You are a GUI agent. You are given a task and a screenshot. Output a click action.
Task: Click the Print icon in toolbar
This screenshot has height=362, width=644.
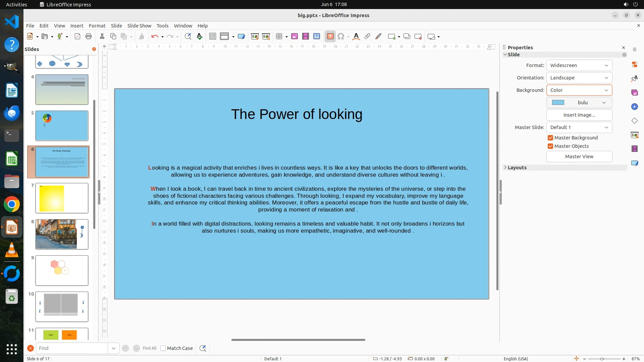coord(89,37)
